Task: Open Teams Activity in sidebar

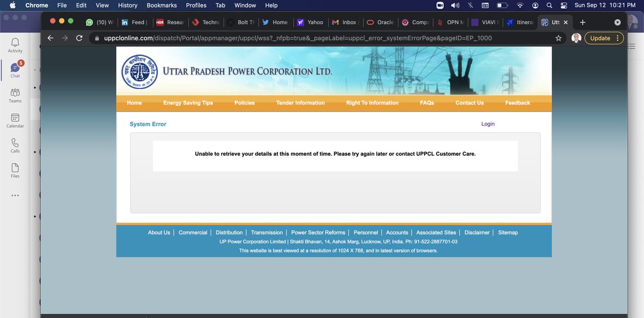Action: (x=15, y=46)
